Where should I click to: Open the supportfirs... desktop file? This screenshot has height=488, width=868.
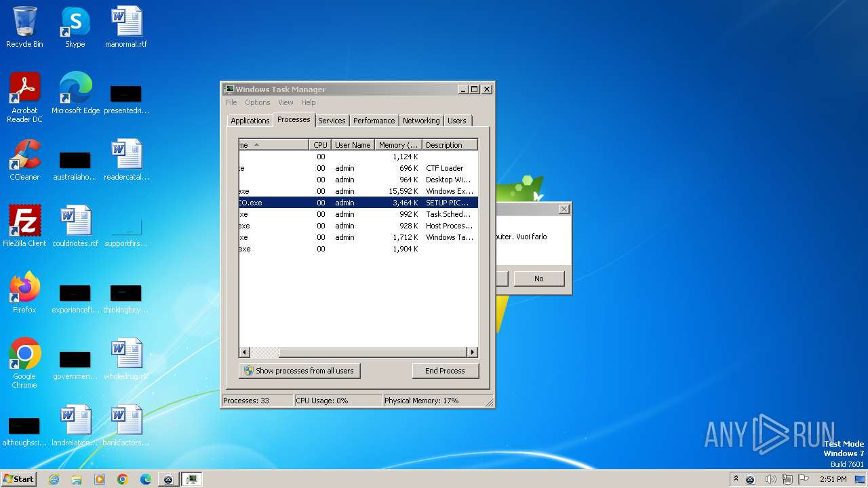(126, 232)
